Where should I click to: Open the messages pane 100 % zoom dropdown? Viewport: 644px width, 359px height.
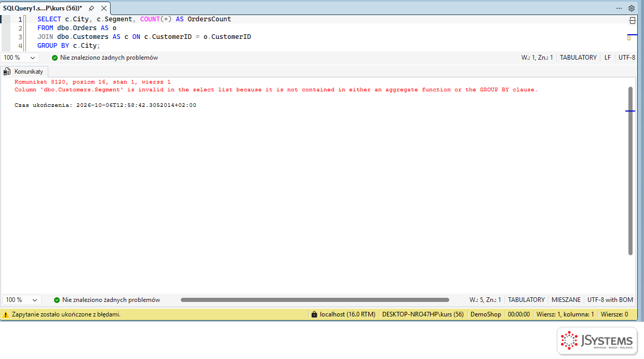coord(22,300)
